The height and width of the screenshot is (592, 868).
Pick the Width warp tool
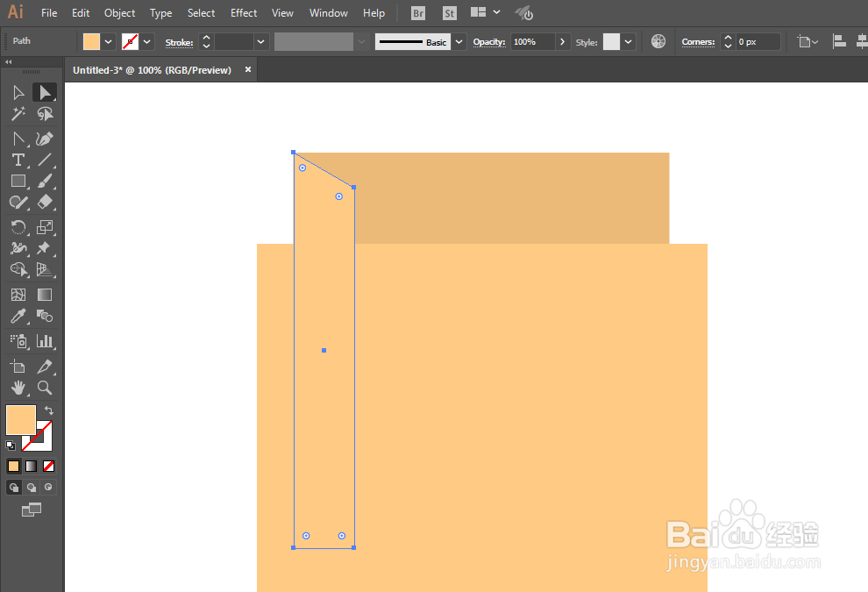pyautogui.click(x=18, y=248)
